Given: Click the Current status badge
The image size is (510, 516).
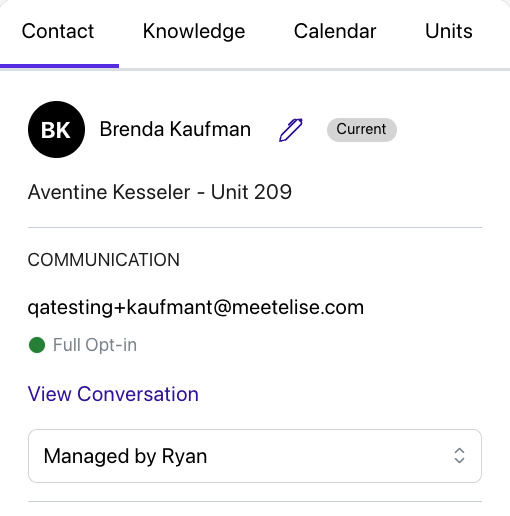Looking at the screenshot, I should coord(362,130).
